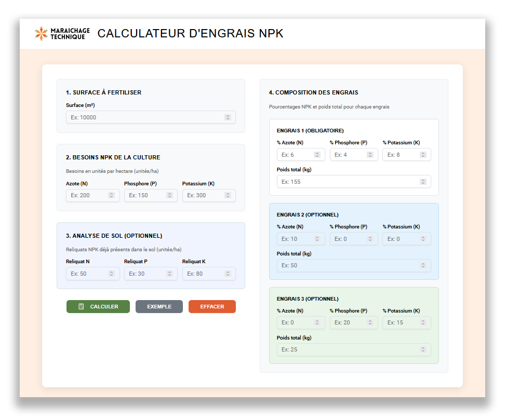
Task: Click Engrais 1 % Azote (N) field
Action: click(295, 155)
